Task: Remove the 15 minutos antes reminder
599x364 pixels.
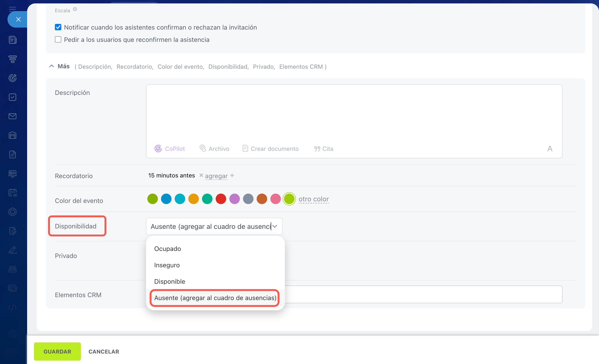Action: 201,175
